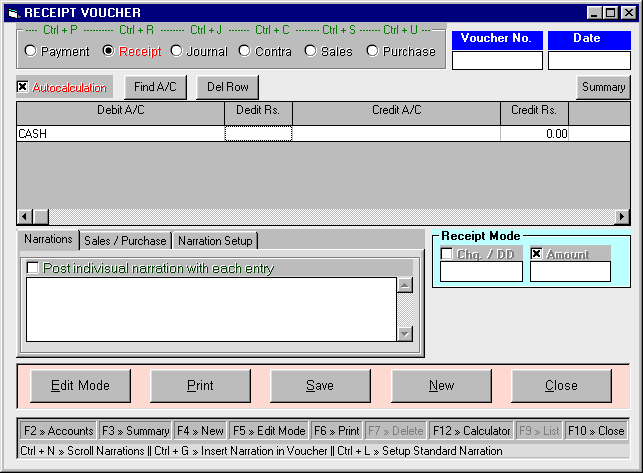Click narration box scroll down arrow
Screen dimensions: 643x473
coord(405,334)
